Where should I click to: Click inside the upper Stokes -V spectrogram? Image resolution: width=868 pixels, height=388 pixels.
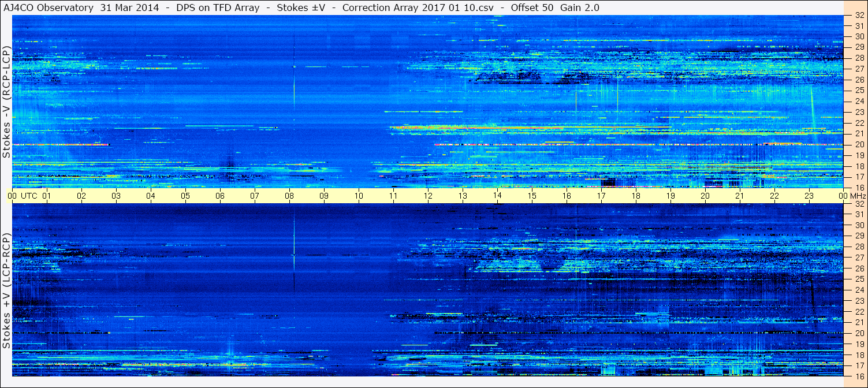(x=428, y=102)
